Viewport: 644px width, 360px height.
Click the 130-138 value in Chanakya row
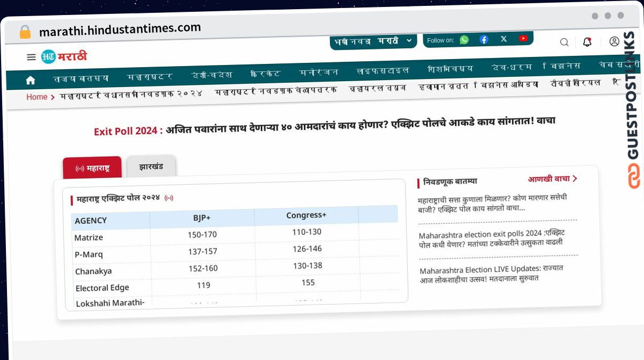click(x=308, y=265)
